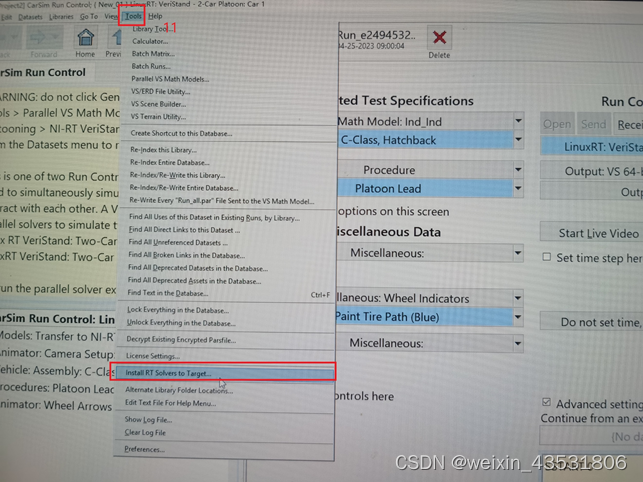Choose Re-Index/Re-Write this Library
The width and height of the screenshot is (643, 482).
178,175
